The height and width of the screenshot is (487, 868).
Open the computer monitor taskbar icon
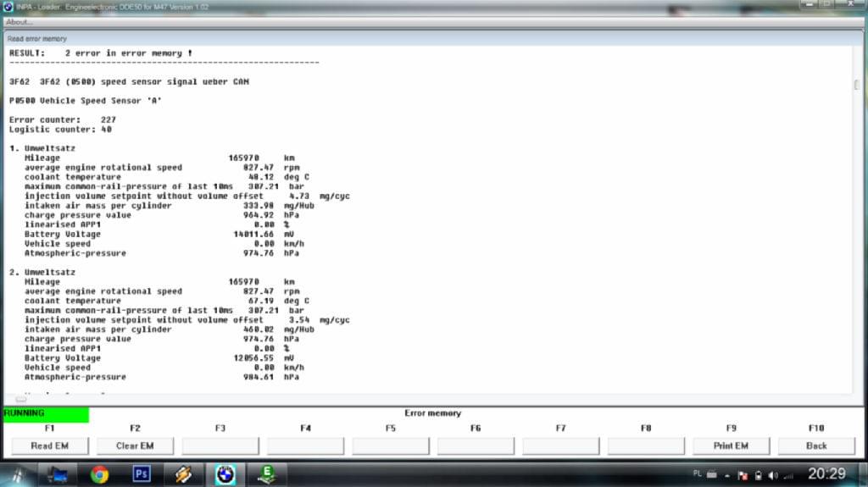coord(58,475)
